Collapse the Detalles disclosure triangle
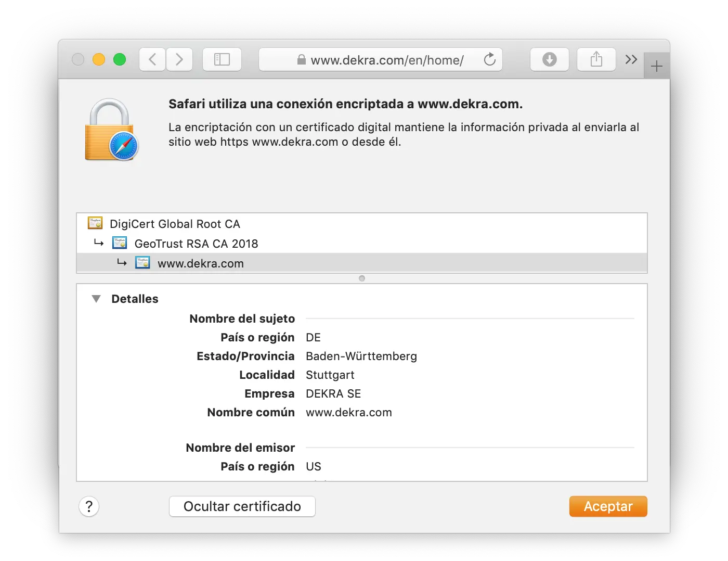The image size is (728, 561). (x=96, y=299)
